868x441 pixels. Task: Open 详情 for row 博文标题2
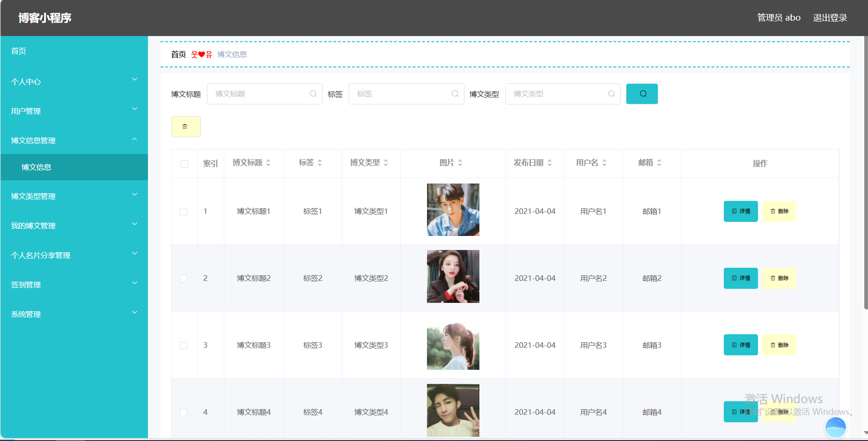(x=741, y=278)
